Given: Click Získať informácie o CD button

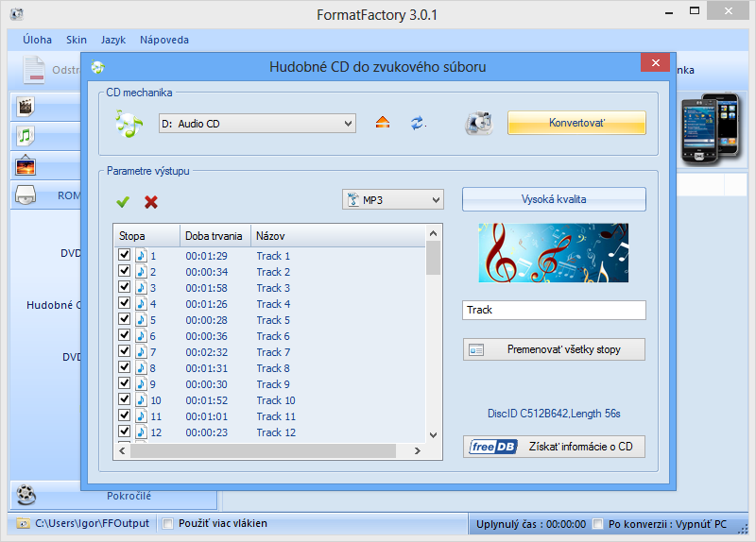Looking at the screenshot, I should click(554, 447).
